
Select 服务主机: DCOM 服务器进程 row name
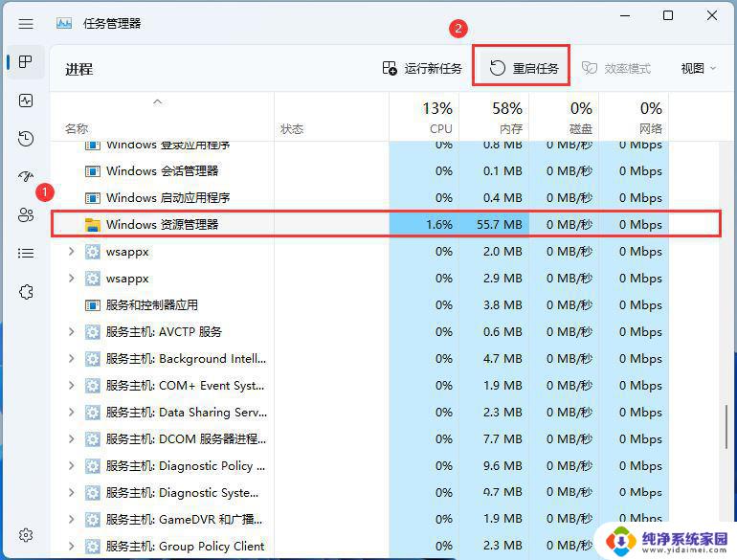tap(186, 439)
